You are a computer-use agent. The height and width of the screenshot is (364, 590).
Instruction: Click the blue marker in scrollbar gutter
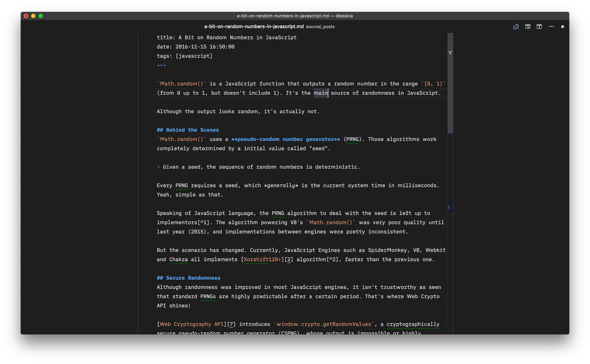click(449, 207)
